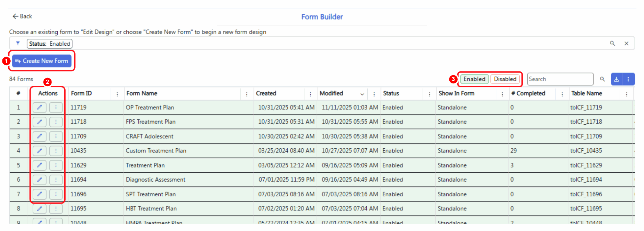Open the Form ID column menu
The width and height of the screenshot is (644, 231).
117,94
